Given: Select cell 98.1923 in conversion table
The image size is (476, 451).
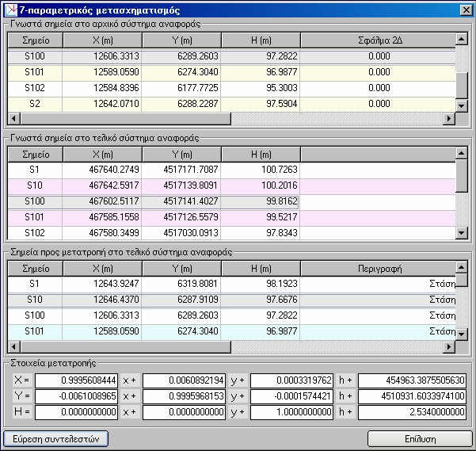Looking at the screenshot, I should pos(261,284).
